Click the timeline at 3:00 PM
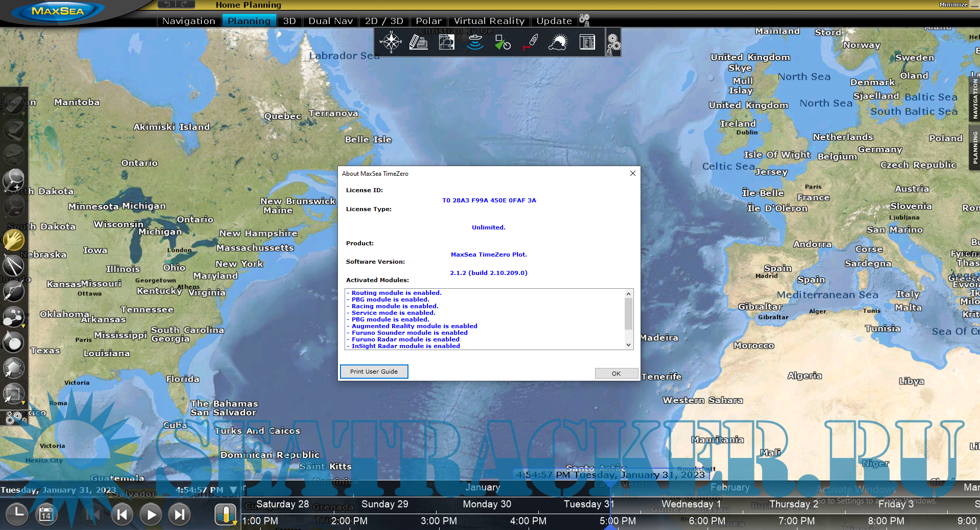Viewport: 980px width, 530px height. pyautogui.click(x=439, y=521)
